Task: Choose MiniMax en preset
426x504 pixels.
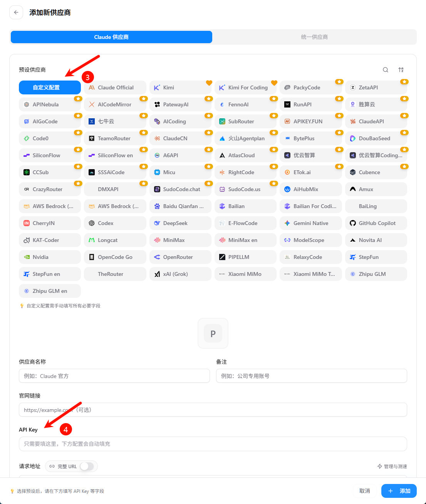Action: (245, 240)
